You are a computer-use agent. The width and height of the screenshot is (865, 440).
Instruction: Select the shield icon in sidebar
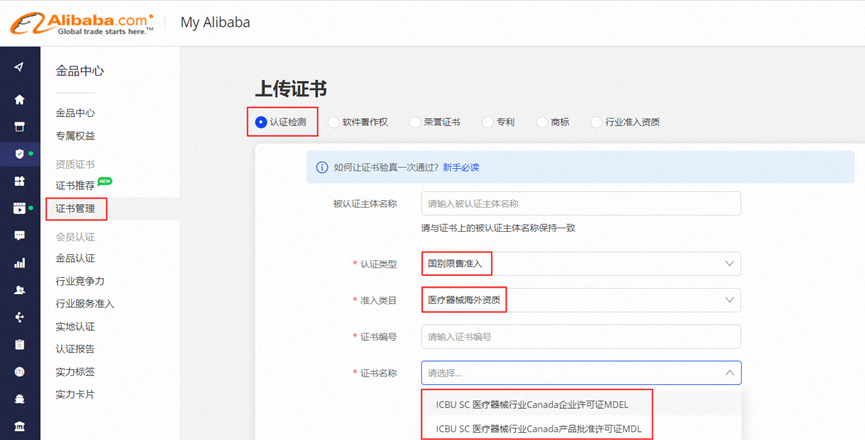(x=19, y=154)
